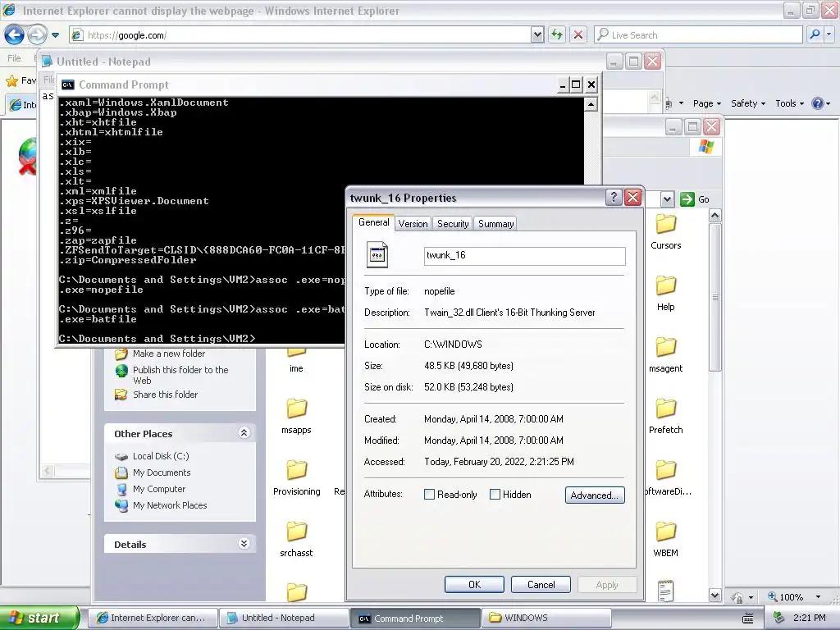Switch to the Summary tab
This screenshot has height=630, width=840.
(495, 224)
